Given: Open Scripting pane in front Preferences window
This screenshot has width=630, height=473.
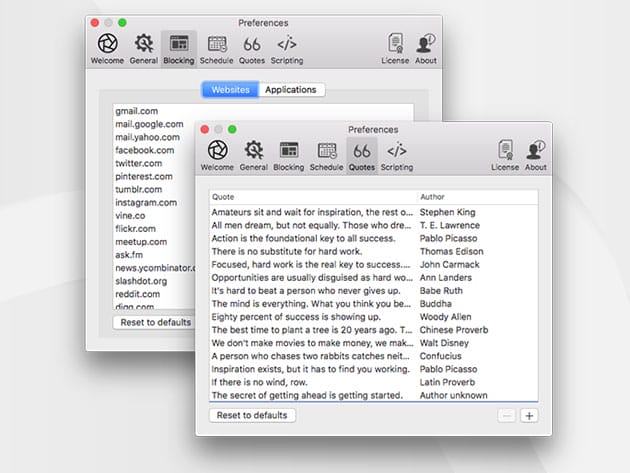Looking at the screenshot, I should (397, 156).
